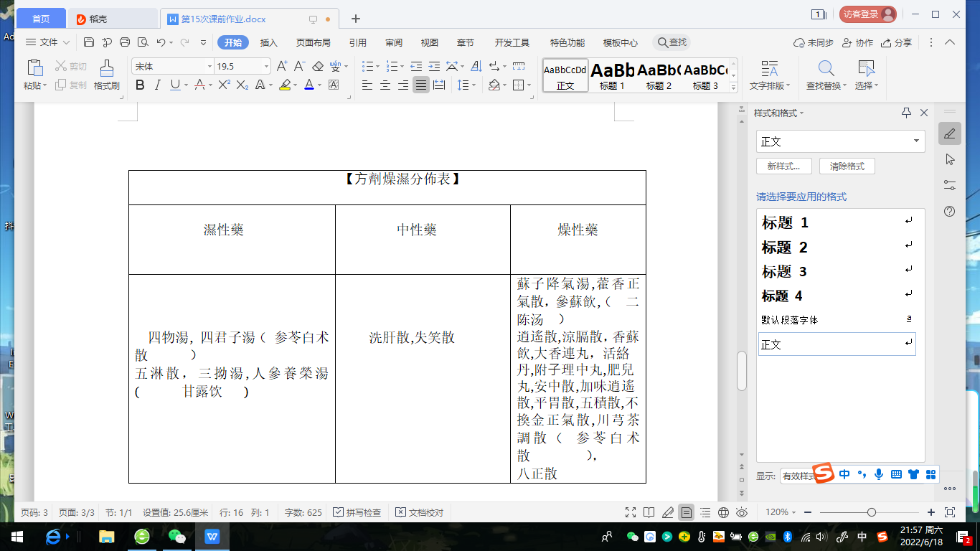Viewport: 980px width, 551px height.
Task: Click the 新样式... button
Action: (x=784, y=166)
